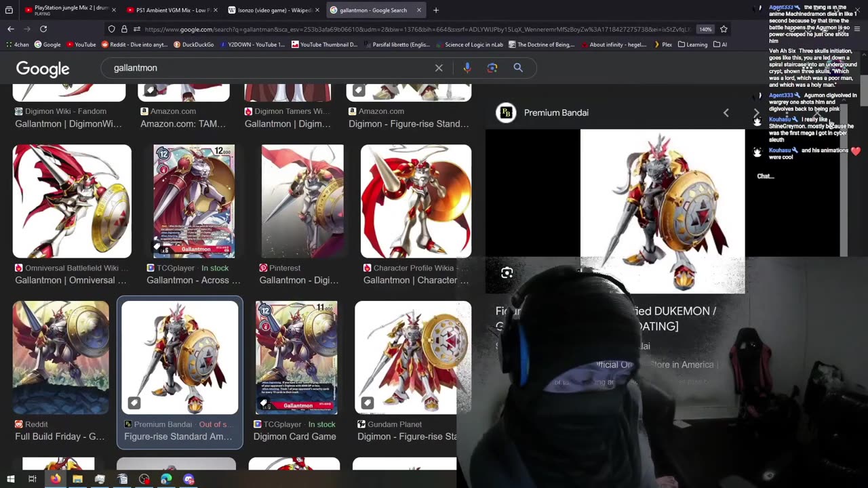The image size is (868, 488).
Task: Open Windows Start menu
Action: coord(10,479)
